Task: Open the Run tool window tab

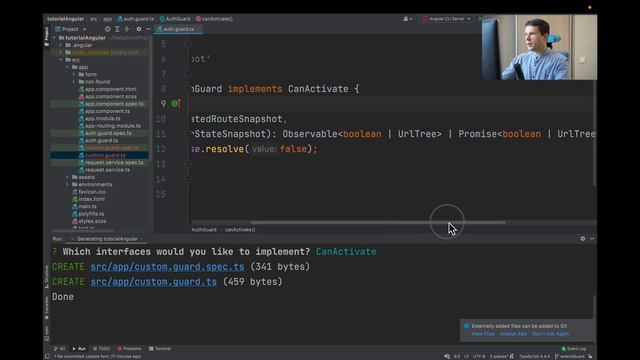Action: click(79, 349)
